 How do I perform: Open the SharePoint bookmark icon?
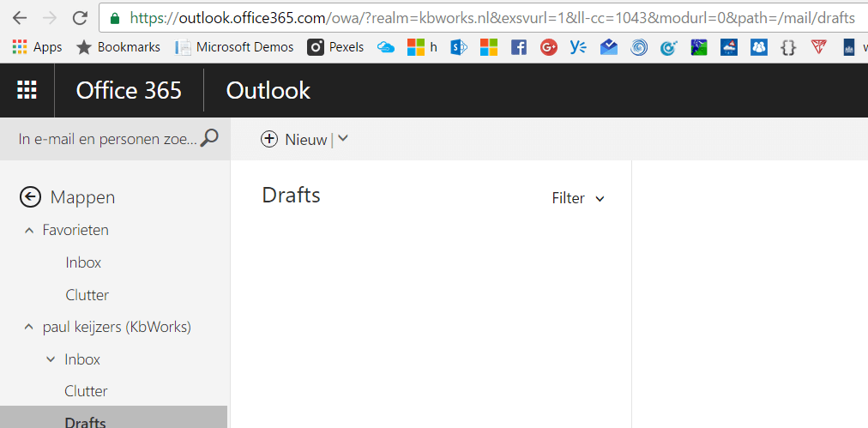pos(459,47)
